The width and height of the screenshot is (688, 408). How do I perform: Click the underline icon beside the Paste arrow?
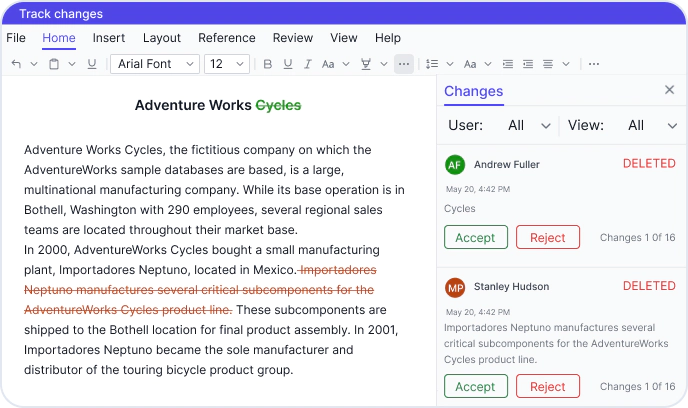click(x=92, y=64)
